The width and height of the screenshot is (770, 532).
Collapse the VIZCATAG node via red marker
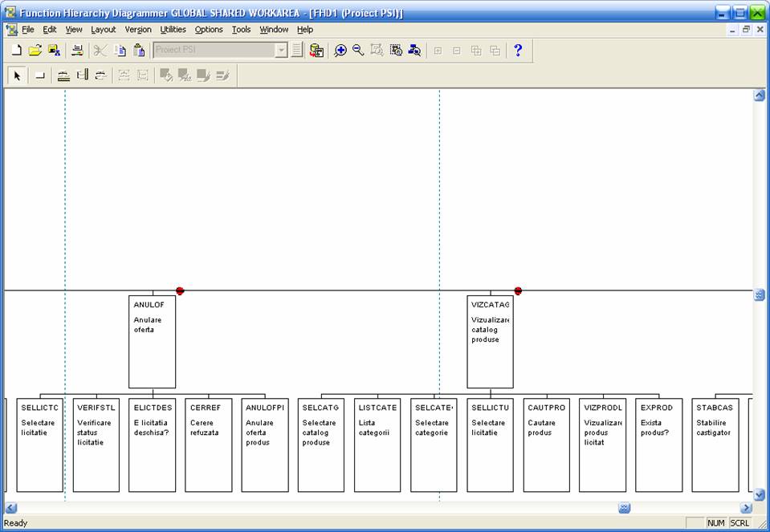518,290
